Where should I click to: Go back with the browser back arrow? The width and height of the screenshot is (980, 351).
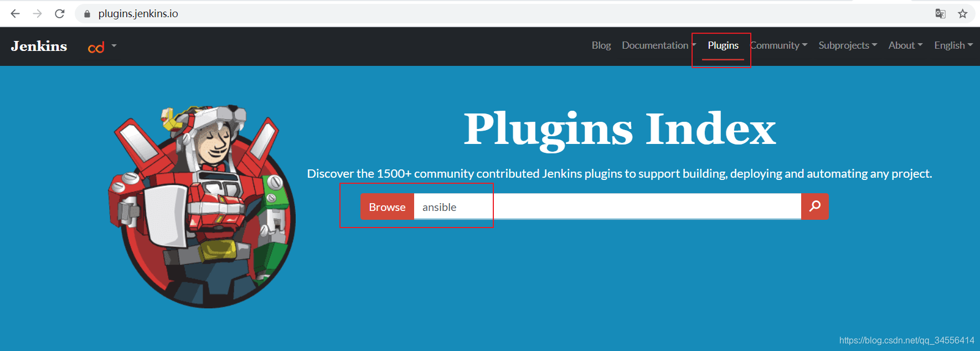pos(15,13)
